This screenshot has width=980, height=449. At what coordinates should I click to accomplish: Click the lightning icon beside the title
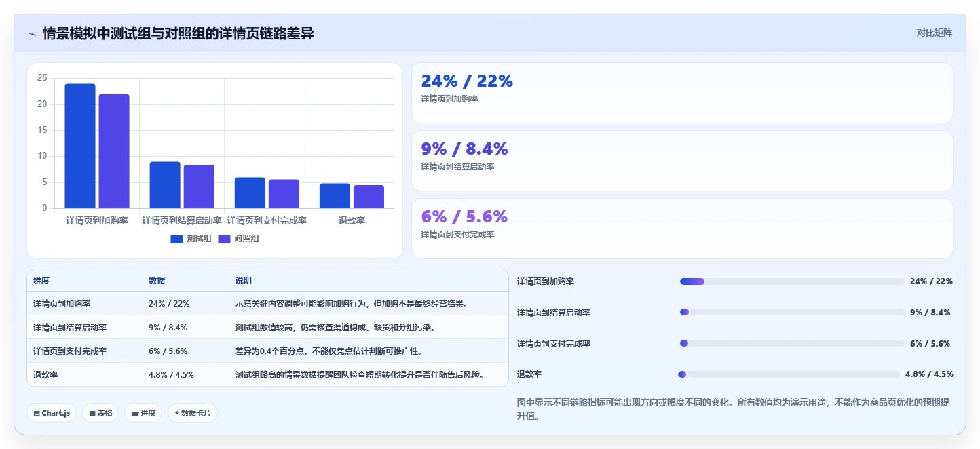click(32, 34)
